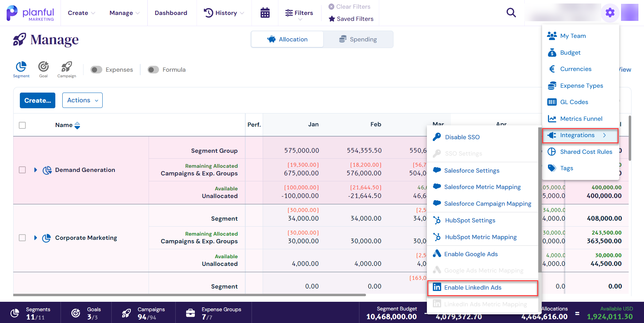The image size is (644, 323).
Task: Click the Demand Generation segment icon
Action: tap(47, 170)
